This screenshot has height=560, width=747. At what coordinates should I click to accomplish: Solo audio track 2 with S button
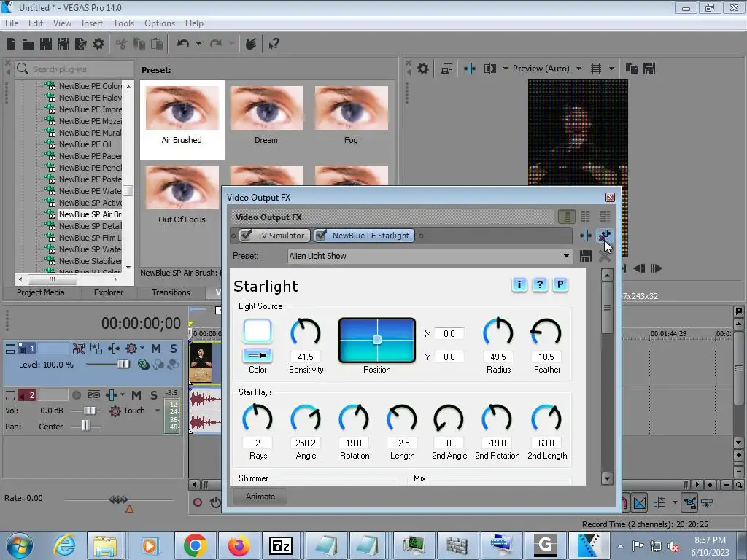pyautogui.click(x=154, y=395)
